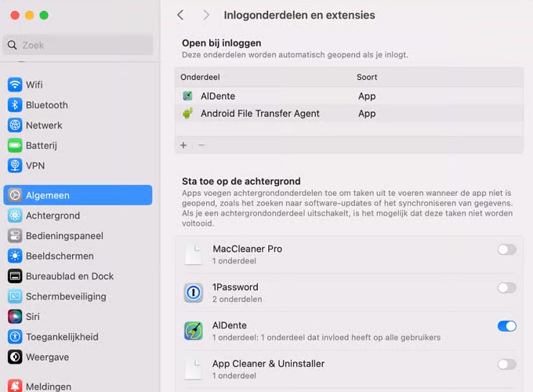The height and width of the screenshot is (392, 533).
Task: Click the VPN icon in sidebar
Action: pos(15,165)
